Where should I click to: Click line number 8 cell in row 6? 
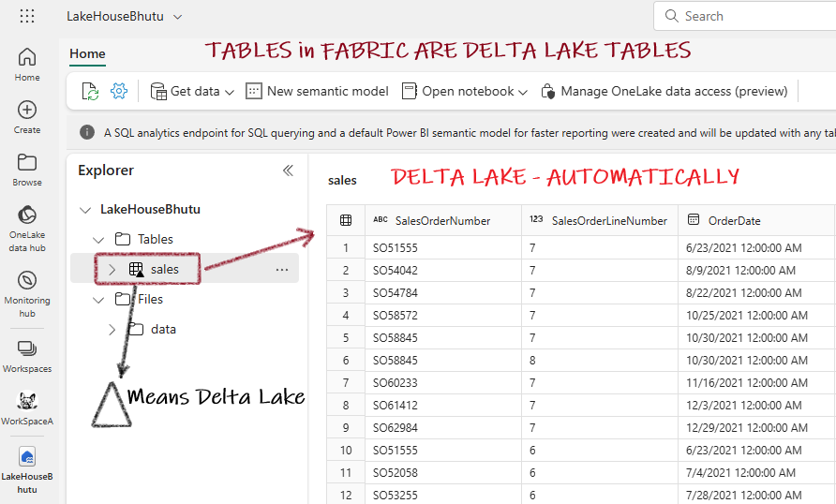[600, 360]
